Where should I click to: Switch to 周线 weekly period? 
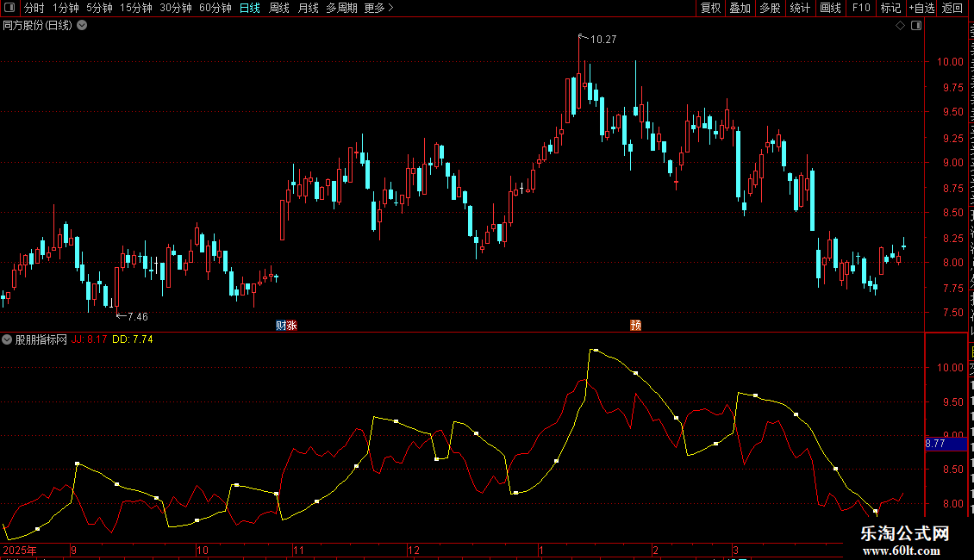point(279,8)
